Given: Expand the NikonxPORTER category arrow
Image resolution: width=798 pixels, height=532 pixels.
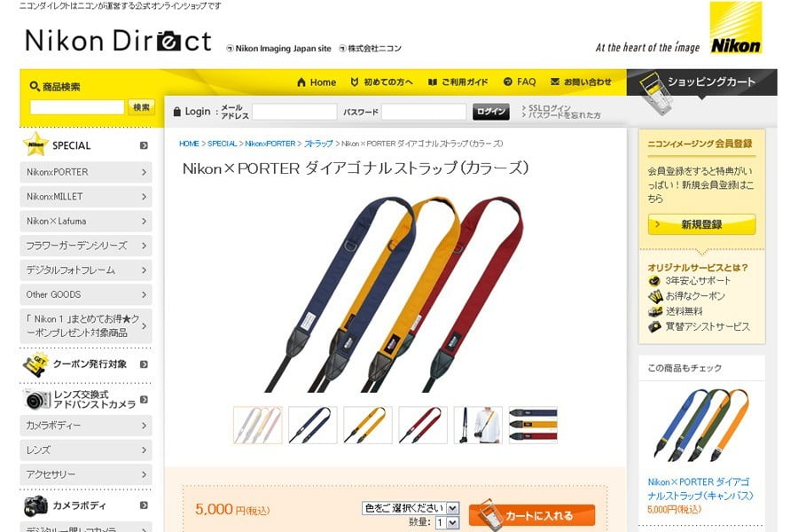Looking at the screenshot, I should coord(144,172).
